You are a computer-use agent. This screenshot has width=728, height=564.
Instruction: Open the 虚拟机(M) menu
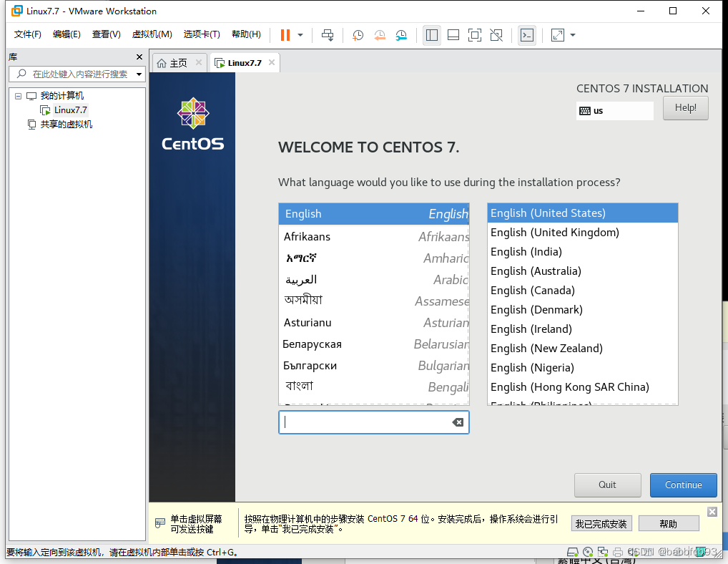(152, 34)
